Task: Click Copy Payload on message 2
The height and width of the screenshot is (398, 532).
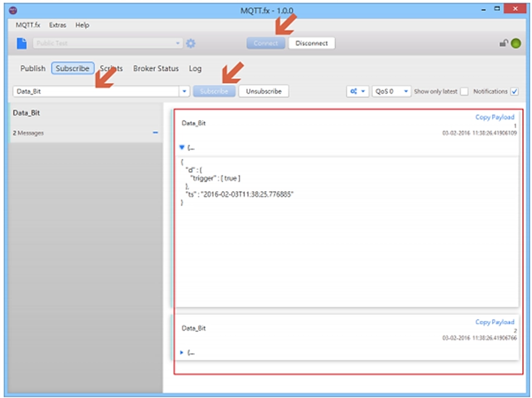Action: coord(495,322)
